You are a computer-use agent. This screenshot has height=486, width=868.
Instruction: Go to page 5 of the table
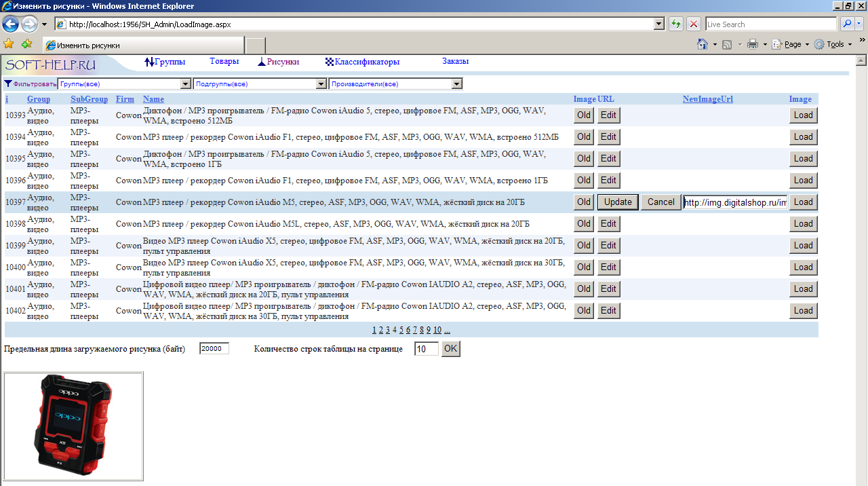(401, 330)
